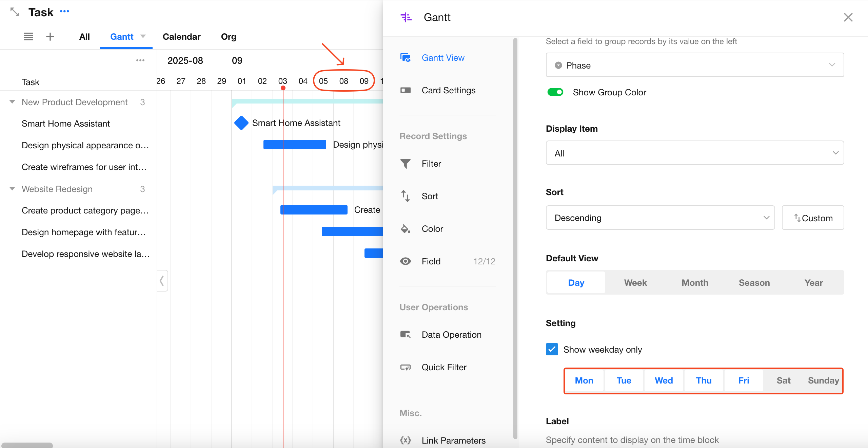This screenshot has width=868, height=448.
Task: Open the Descending sort order dropdown
Action: point(660,218)
